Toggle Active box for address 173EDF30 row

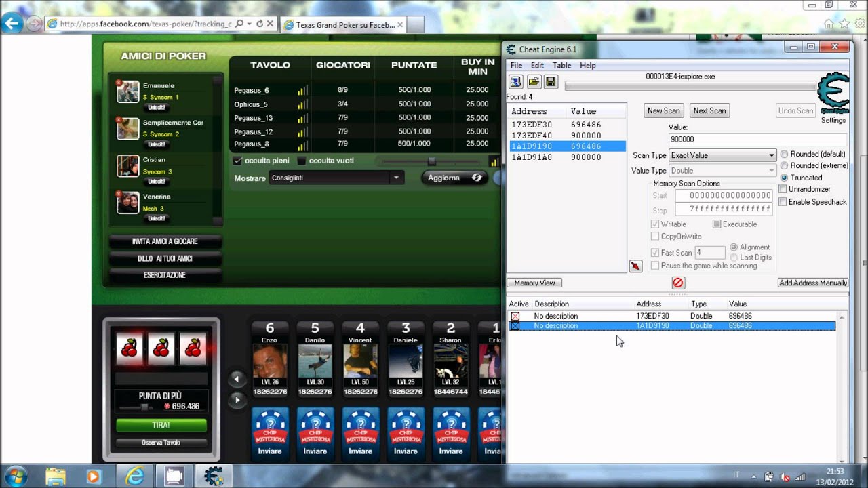click(x=515, y=317)
